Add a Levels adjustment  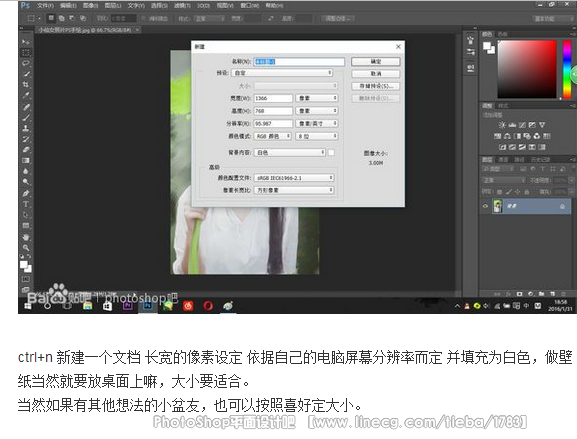point(512,125)
